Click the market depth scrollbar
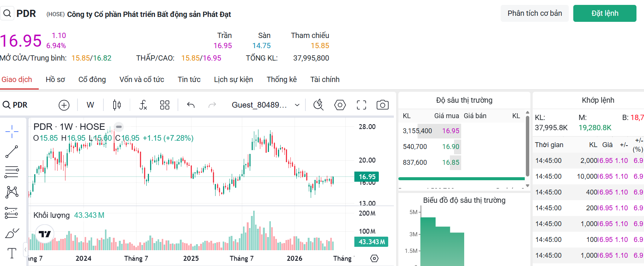The height and width of the screenshot is (266, 644). [x=527, y=146]
